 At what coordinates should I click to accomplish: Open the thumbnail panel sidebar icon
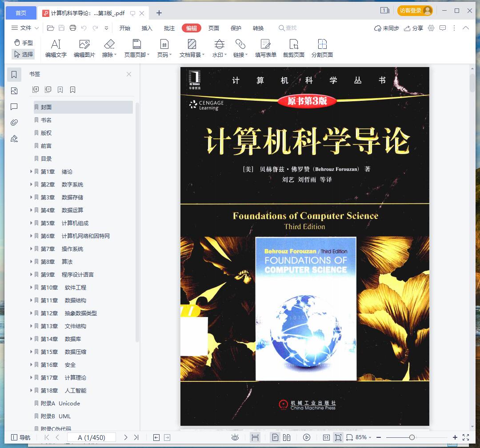coord(14,91)
